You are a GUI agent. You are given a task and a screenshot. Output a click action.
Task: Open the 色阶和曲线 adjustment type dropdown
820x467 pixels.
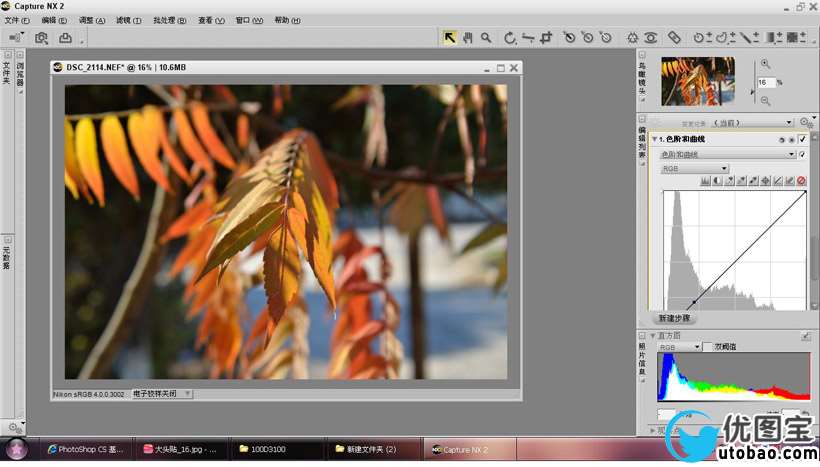[x=727, y=155]
